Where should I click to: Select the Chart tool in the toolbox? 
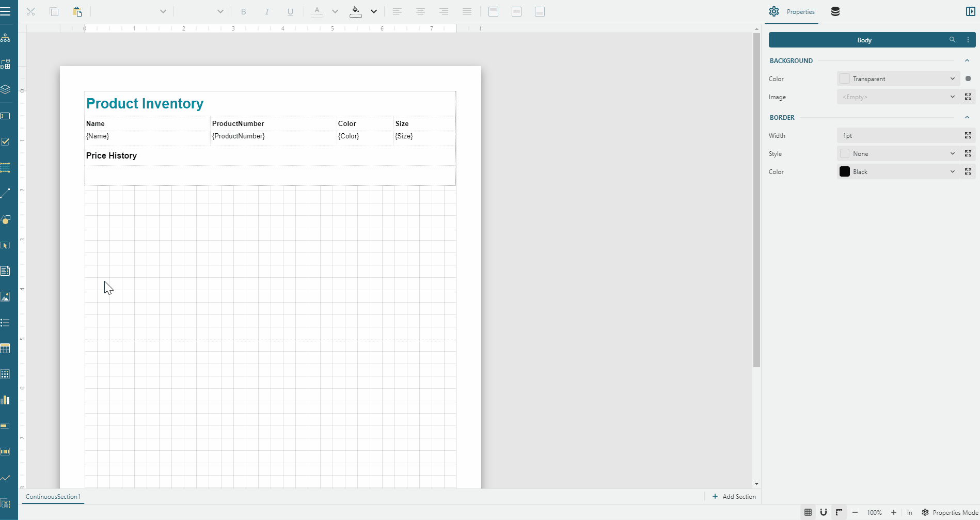[x=6, y=400]
